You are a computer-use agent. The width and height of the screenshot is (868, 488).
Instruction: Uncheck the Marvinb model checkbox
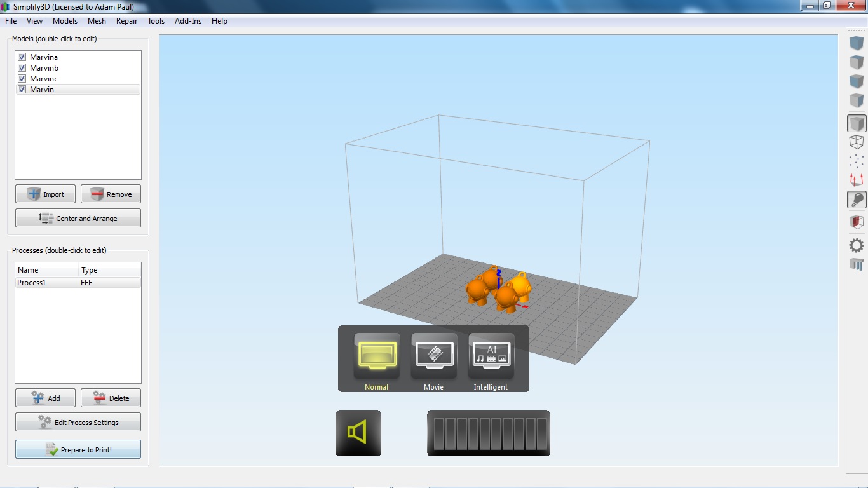pos(22,68)
